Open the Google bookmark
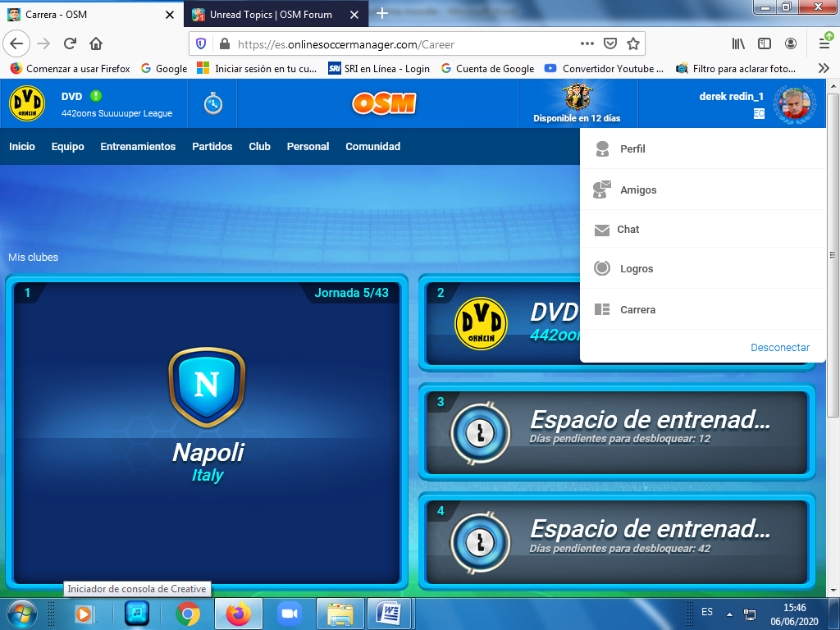Screen dimensions: 840x630 pyautogui.click(x=164, y=69)
